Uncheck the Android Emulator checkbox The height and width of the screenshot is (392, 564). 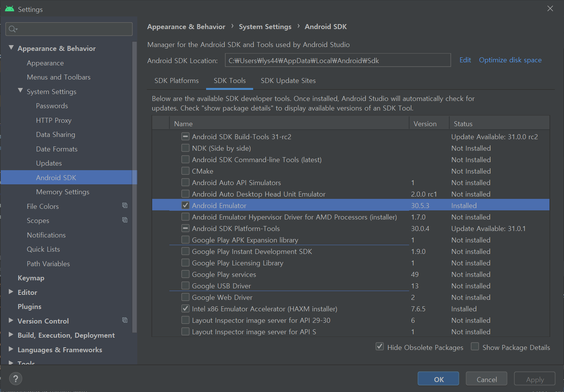click(185, 205)
